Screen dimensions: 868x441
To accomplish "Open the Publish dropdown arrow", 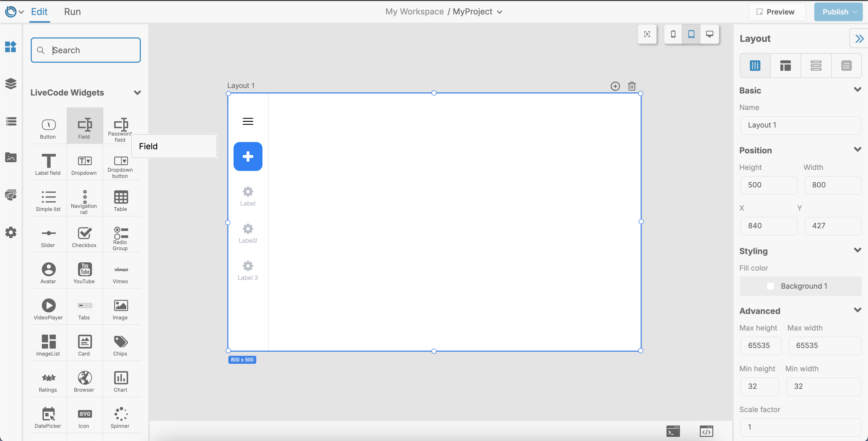I will pyautogui.click(x=855, y=12).
